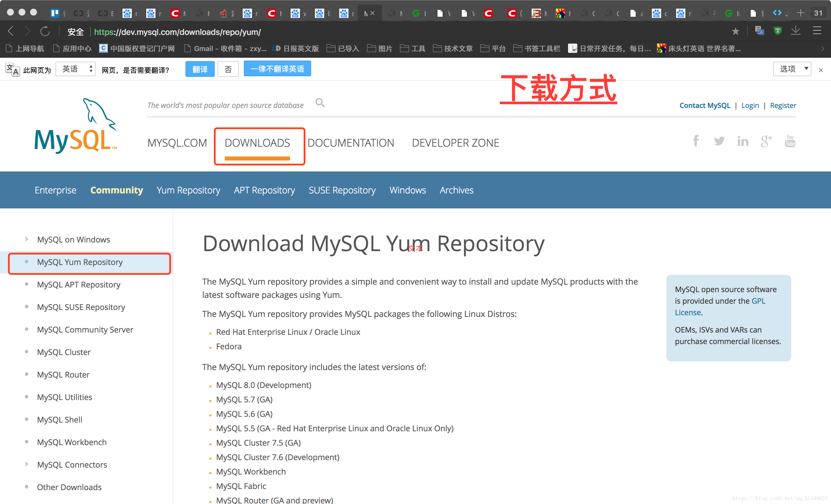Open APT Repository in the blue submenu
The image size is (831, 504).
264,190
